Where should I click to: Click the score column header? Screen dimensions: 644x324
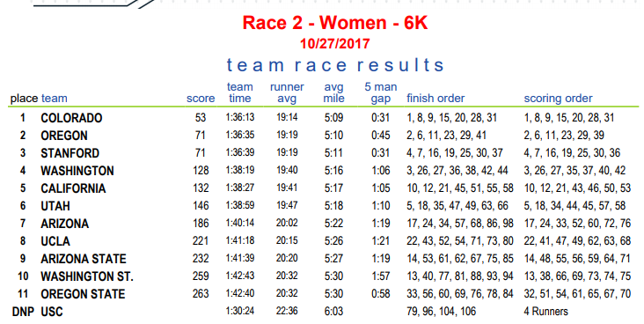pos(201,99)
